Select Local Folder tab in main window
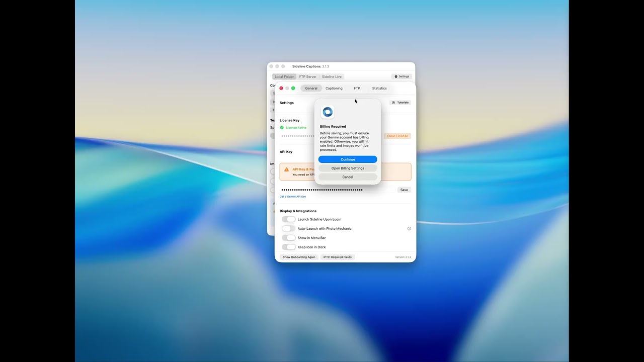The image size is (644, 362). (x=284, y=77)
